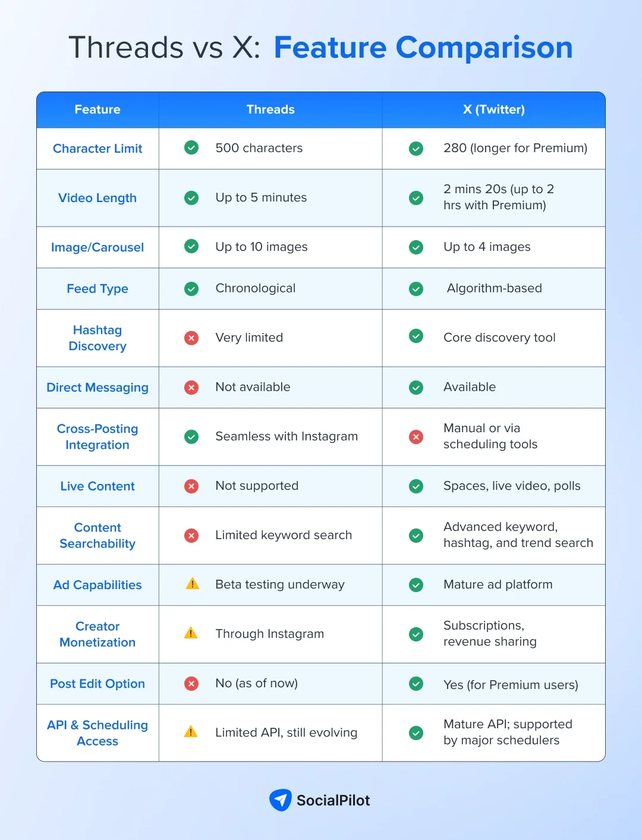Click warning triangle beside Through Instagram

pyautogui.click(x=191, y=633)
